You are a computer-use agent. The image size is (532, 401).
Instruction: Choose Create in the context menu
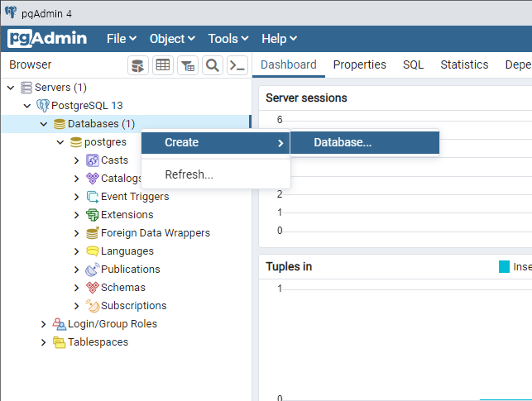[215, 143]
